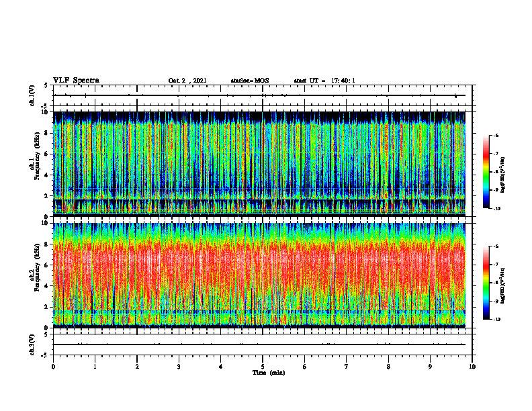Click the "-10" tick on lower color bar
The height and width of the screenshot is (411, 532).
click(496, 320)
